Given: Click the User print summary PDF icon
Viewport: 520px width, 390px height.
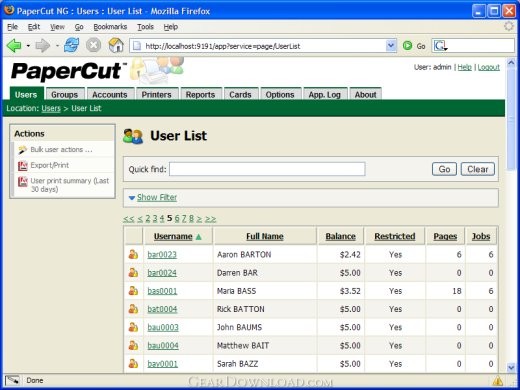Looking at the screenshot, I should point(22,181).
